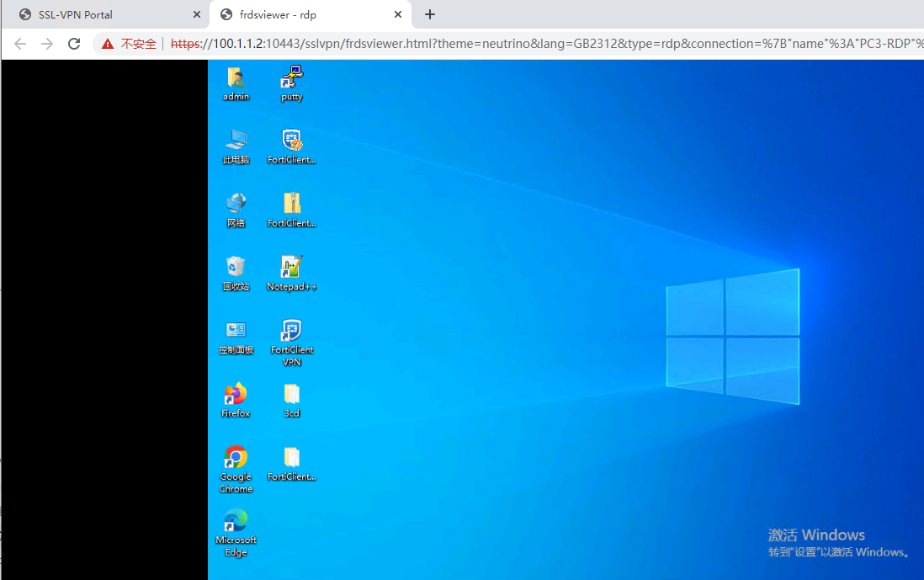The width and height of the screenshot is (924, 580).
Task: Open a new browser tab with plus button
Action: coord(430,14)
